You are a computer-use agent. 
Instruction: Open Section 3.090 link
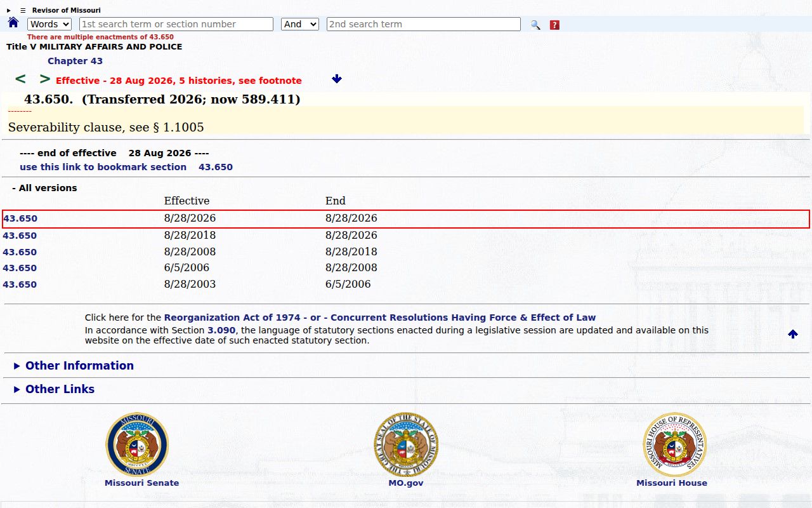221,330
